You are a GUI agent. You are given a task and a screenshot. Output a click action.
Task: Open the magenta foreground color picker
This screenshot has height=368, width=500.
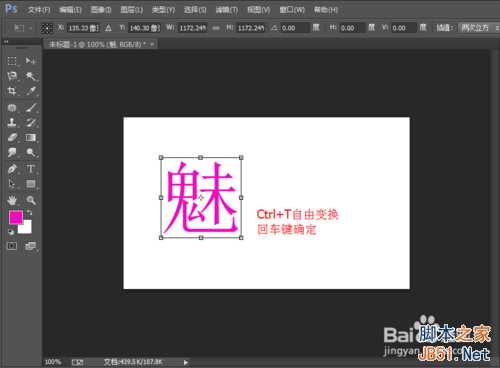(x=15, y=217)
